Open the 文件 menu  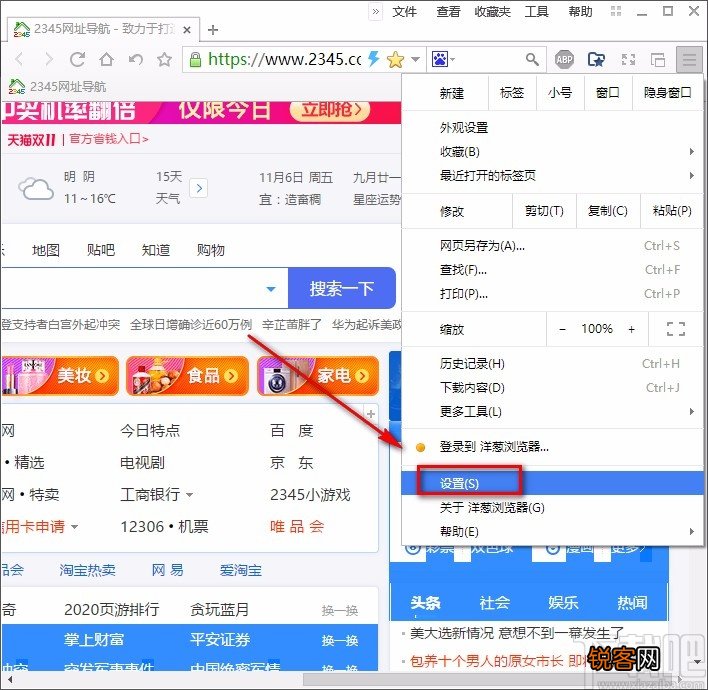pyautogui.click(x=404, y=12)
